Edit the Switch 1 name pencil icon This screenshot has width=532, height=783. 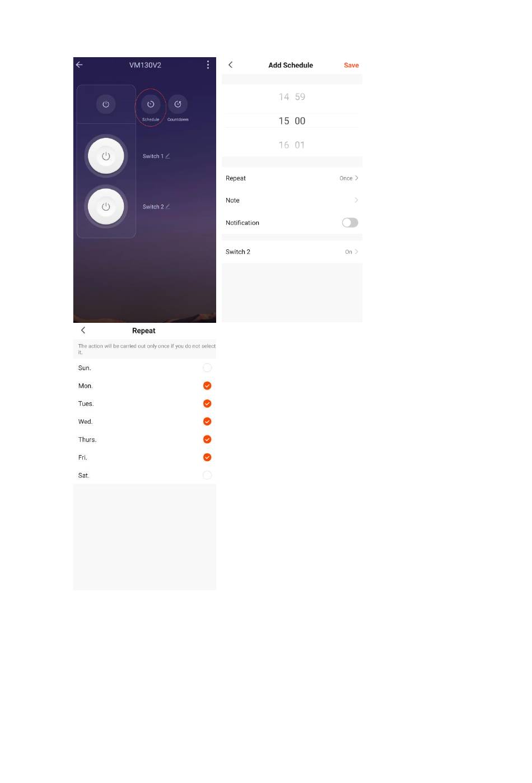coord(167,156)
